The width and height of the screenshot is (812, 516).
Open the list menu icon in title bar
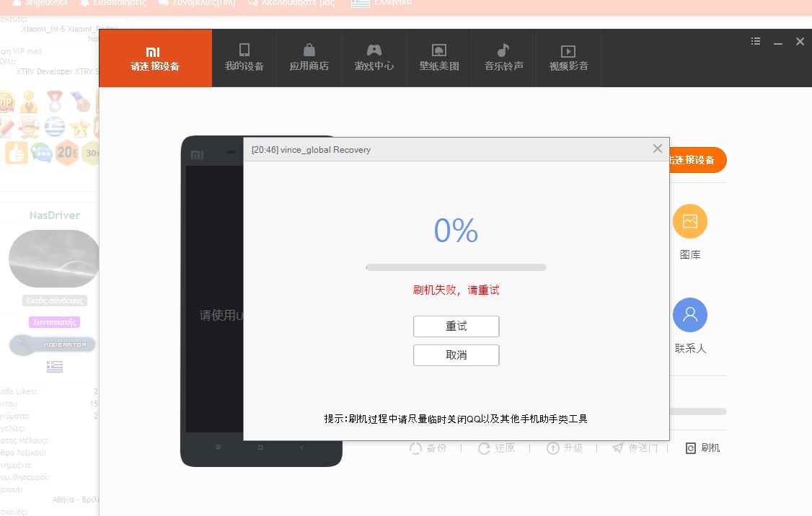756,41
